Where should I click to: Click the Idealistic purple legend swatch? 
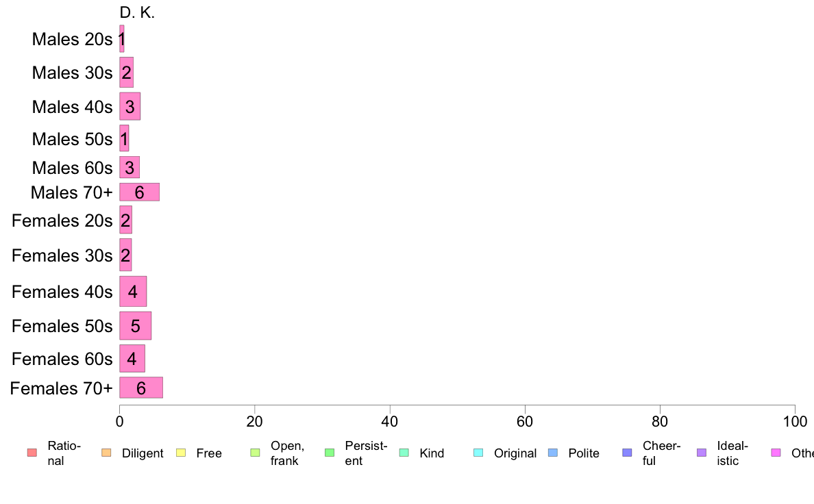(702, 453)
